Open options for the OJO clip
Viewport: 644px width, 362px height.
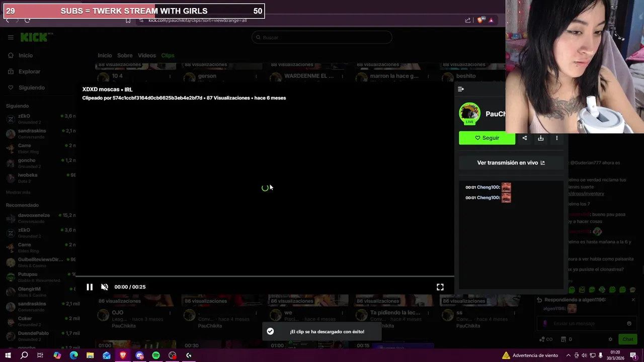click(x=170, y=313)
